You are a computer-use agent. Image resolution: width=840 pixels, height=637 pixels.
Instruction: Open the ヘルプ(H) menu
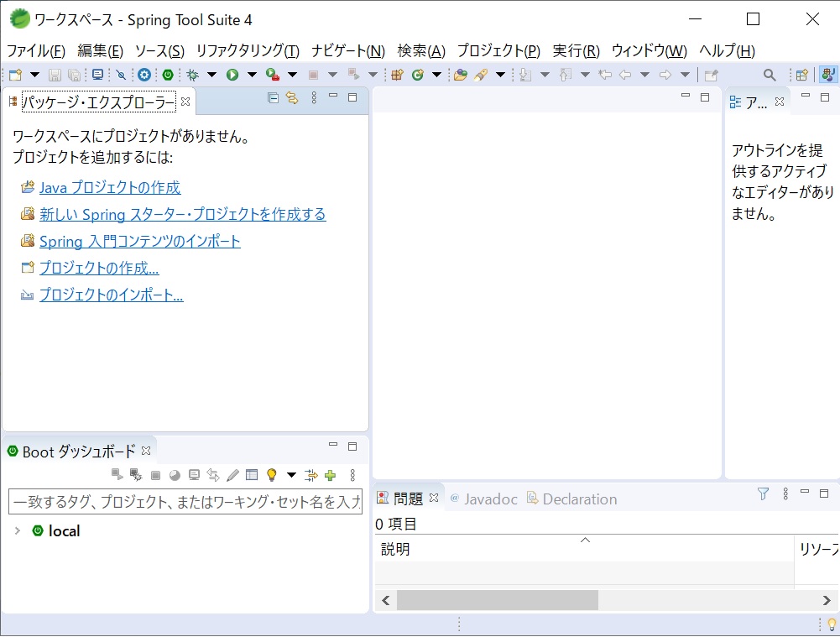tap(727, 51)
